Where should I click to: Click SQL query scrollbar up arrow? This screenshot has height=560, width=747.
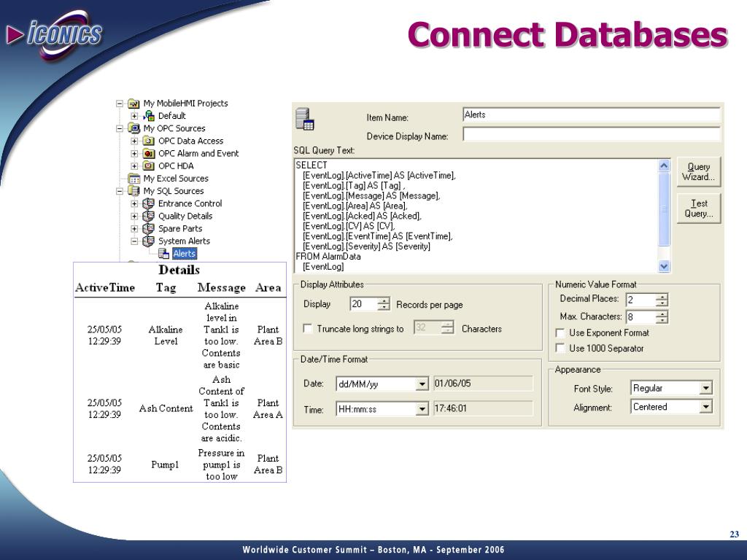[x=664, y=166]
